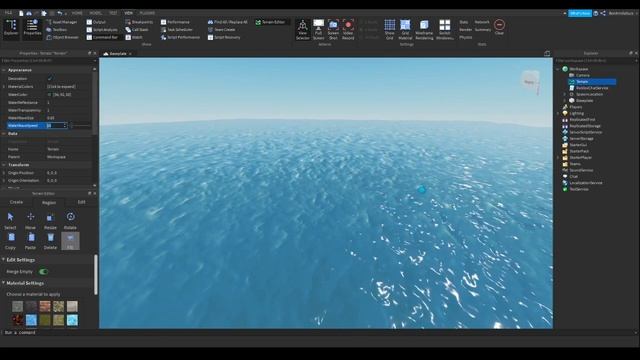640x360 pixels.
Task: Collapse the Material Settings section
Action: (x=3, y=283)
